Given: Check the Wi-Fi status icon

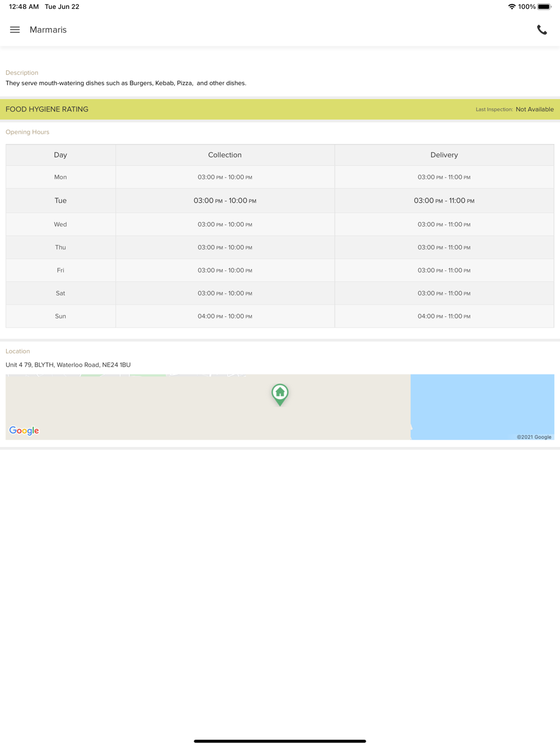Looking at the screenshot, I should 512,7.
